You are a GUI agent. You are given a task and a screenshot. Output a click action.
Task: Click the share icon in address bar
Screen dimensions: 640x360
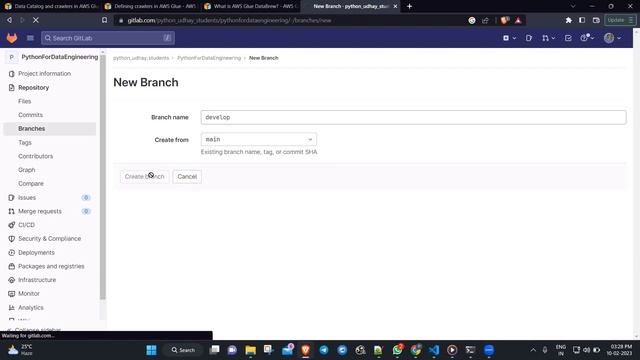[485, 20]
